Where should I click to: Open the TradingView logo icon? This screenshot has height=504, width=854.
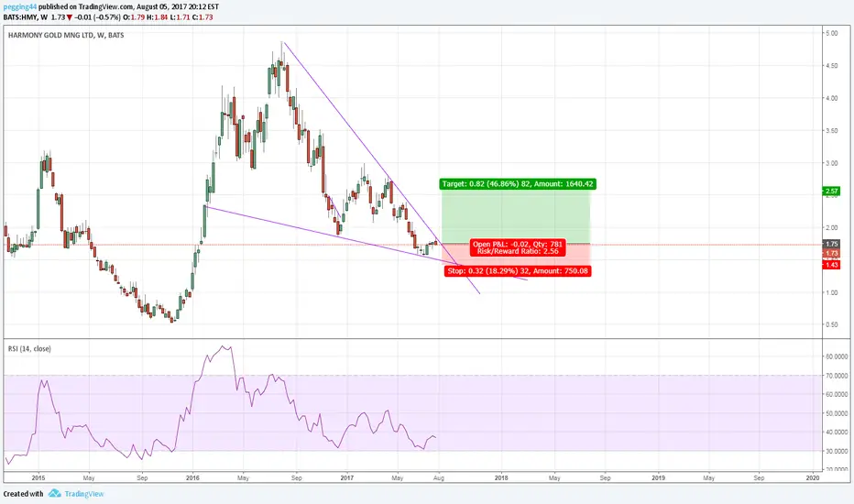(54, 494)
